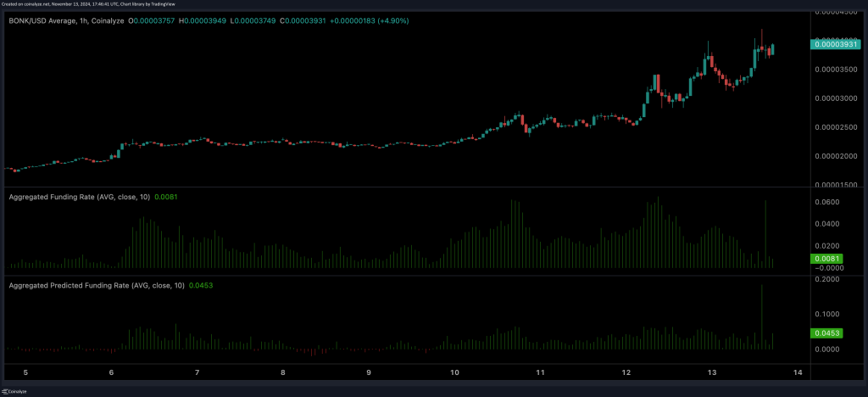Screen dimensions: 868x397
Task: Click the green 0.0081 funding rate tag
Action: [827, 258]
